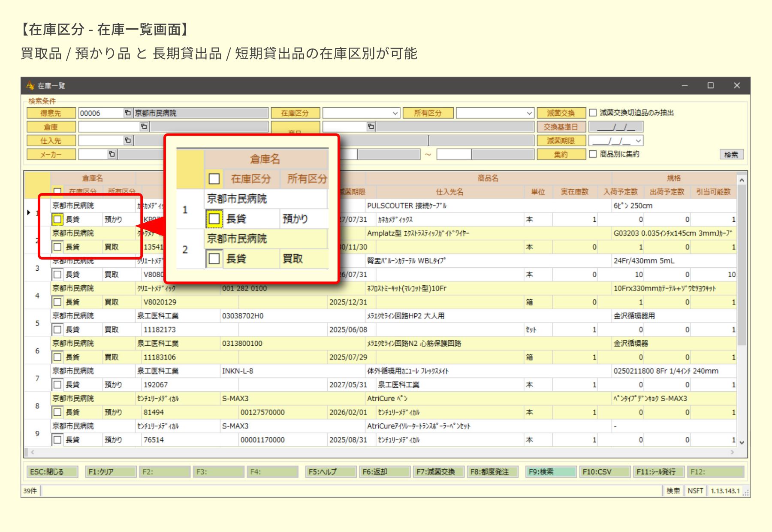This screenshot has height=532, width=772.
Task: Expand the 所有区分 dropdown
Action: [x=529, y=113]
